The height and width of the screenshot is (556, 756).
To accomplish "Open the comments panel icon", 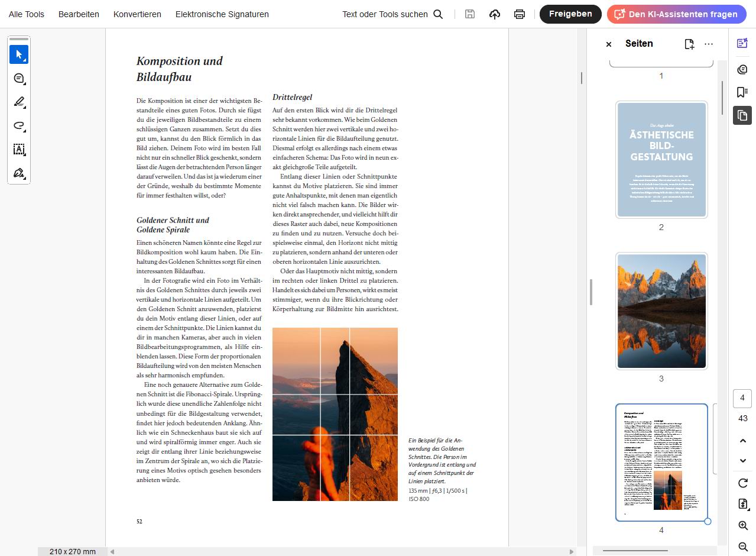I will tap(742, 69).
